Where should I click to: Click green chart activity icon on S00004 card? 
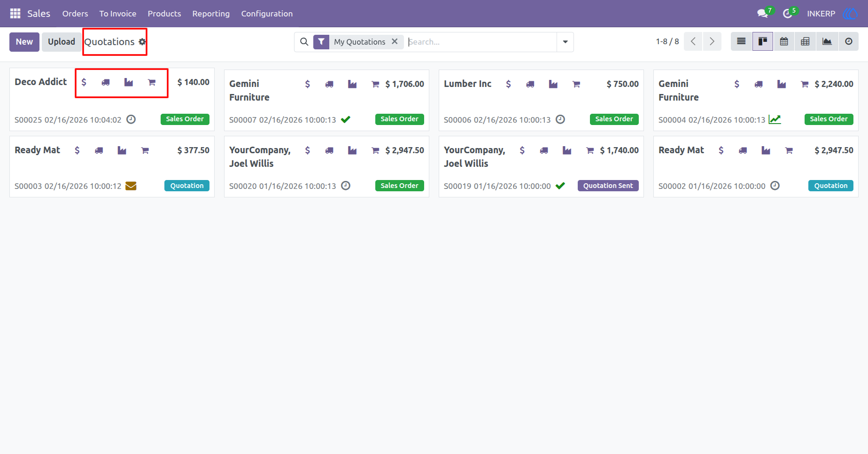click(x=775, y=119)
